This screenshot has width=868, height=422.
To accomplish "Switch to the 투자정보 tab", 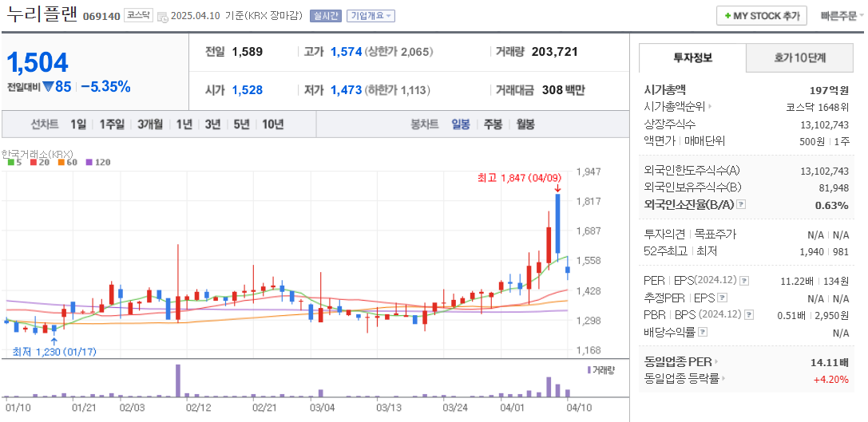I will pos(692,57).
